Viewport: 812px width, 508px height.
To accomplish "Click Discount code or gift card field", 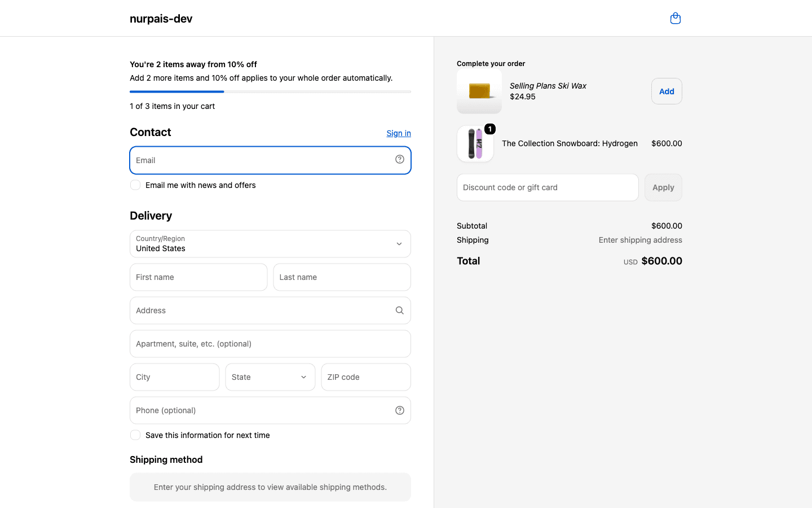I will click(548, 187).
